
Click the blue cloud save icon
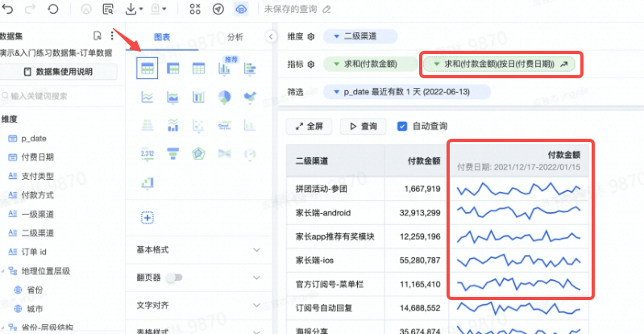point(241,9)
